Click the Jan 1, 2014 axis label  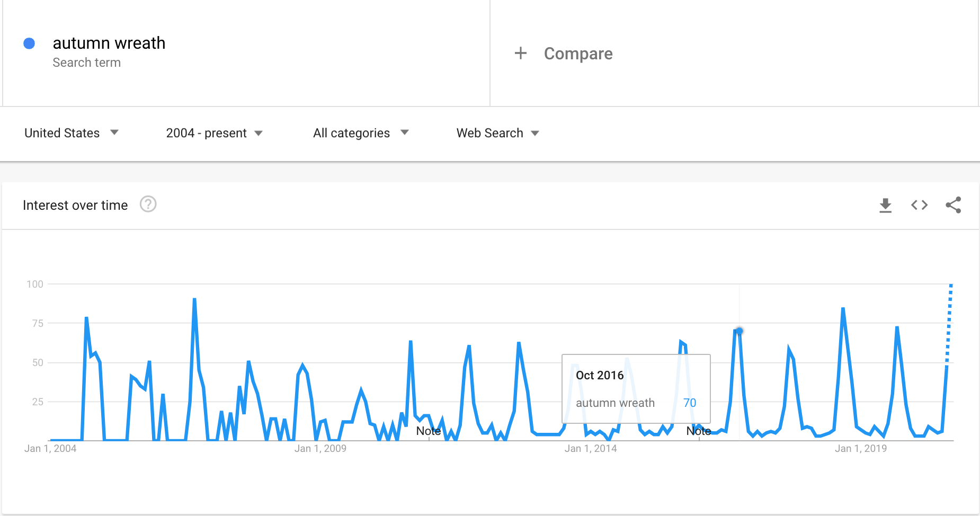pyautogui.click(x=590, y=449)
